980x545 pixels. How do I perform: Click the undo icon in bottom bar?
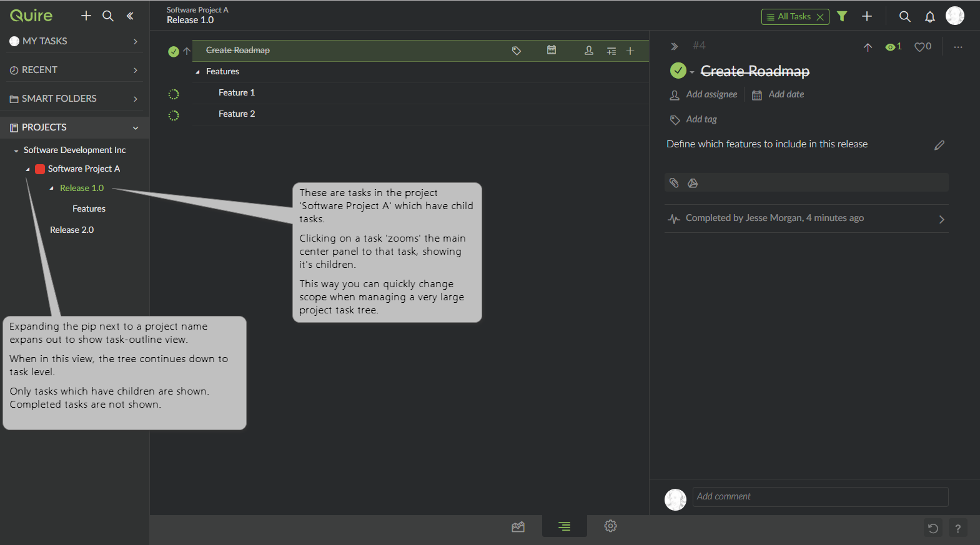pos(933,528)
